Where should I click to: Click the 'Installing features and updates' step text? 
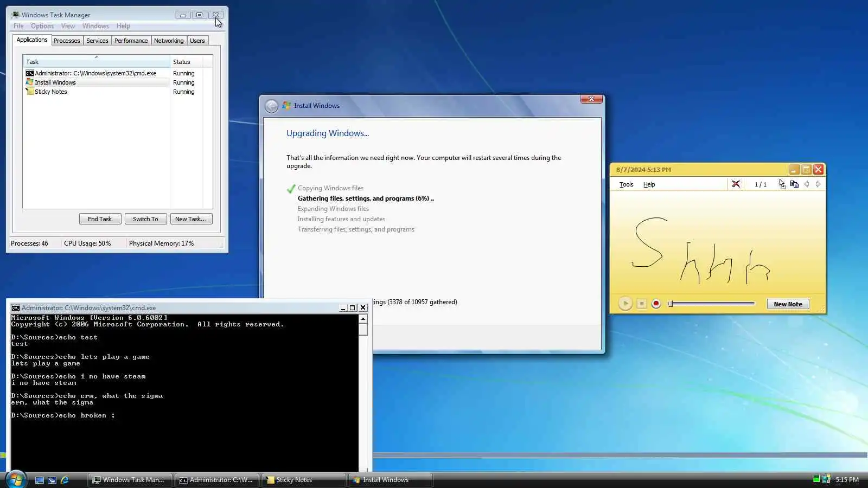(x=341, y=219)
